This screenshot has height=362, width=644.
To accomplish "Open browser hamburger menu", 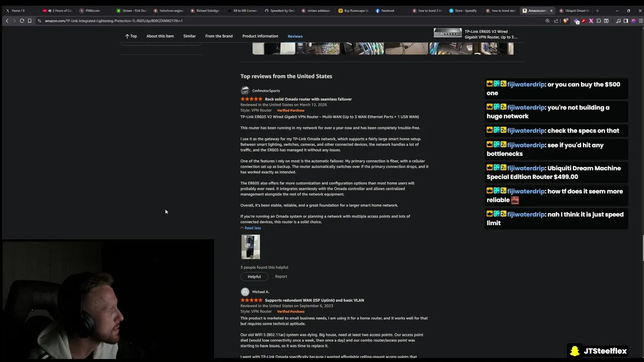I will click(640, 21).
